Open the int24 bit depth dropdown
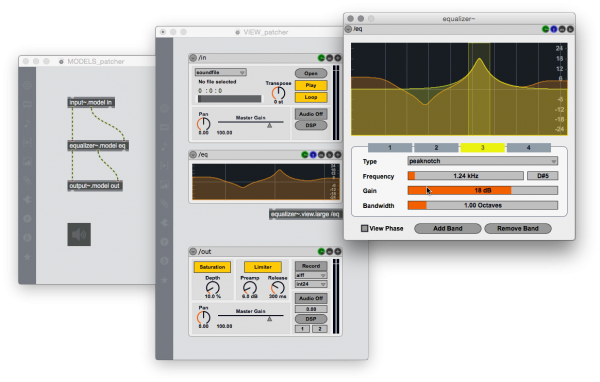The image size is (600, 382). [x=311, y=284]
